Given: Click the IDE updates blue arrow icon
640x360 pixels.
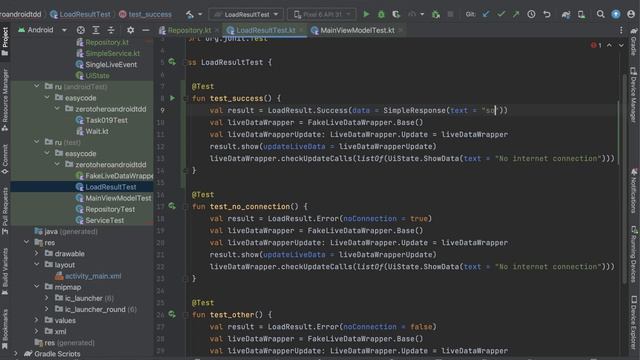Looking at the screenshot, I should pyautogui.click(x=616, y=14).
